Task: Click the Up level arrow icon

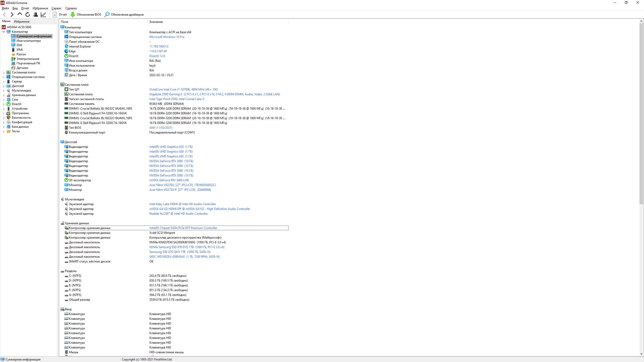Action: click(20, 14)
